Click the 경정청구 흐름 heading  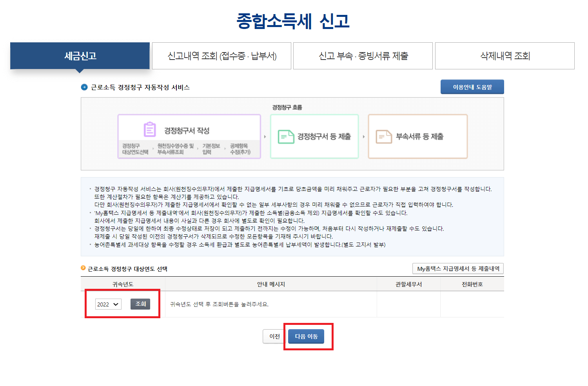(x=287, y=107)
